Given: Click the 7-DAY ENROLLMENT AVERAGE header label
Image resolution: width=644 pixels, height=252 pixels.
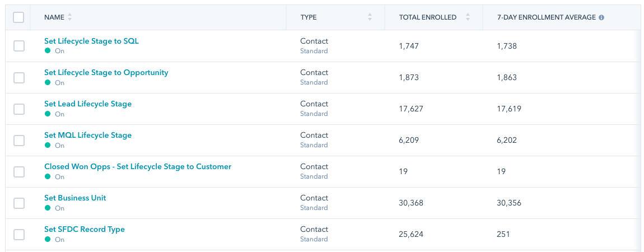Looking at the screenshot, I should 546,17.
